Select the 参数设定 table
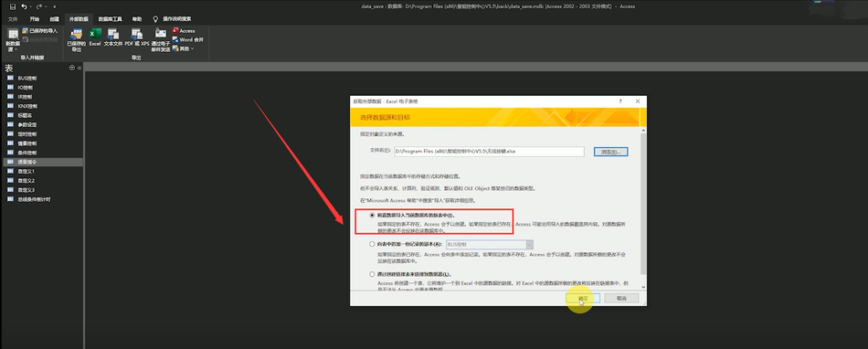Image resolution: width=868 pixels, height=349 pixels. tap(42, 125)
